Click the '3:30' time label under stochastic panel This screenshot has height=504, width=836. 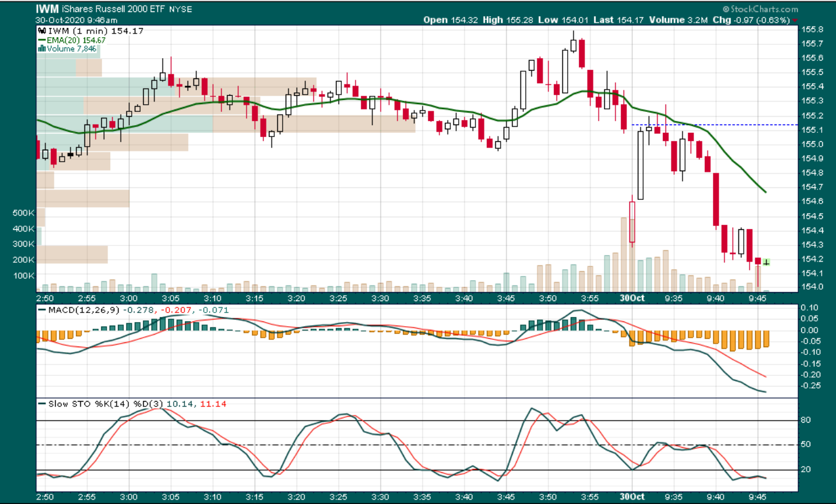point(380,497)
